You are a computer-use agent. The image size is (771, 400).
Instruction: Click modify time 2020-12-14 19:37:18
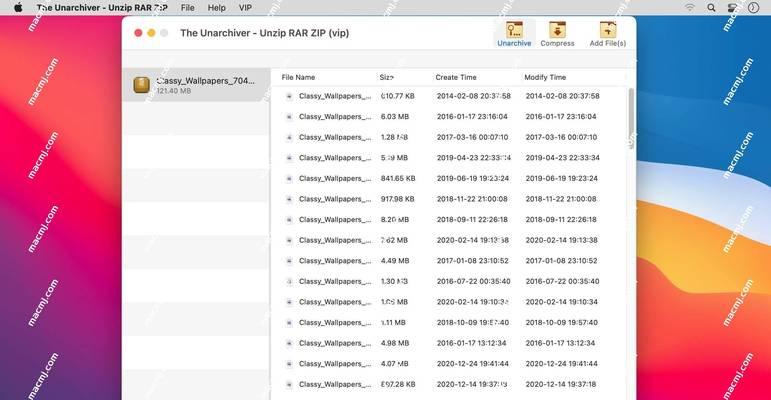[561, 384]
